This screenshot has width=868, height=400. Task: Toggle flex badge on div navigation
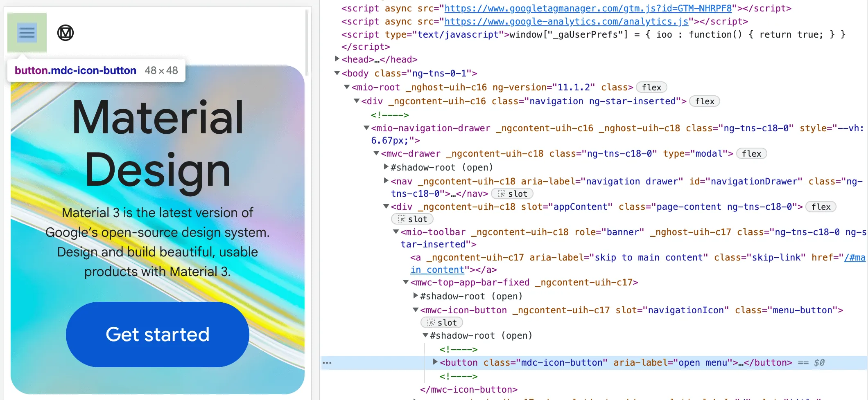tap(705, 101)
